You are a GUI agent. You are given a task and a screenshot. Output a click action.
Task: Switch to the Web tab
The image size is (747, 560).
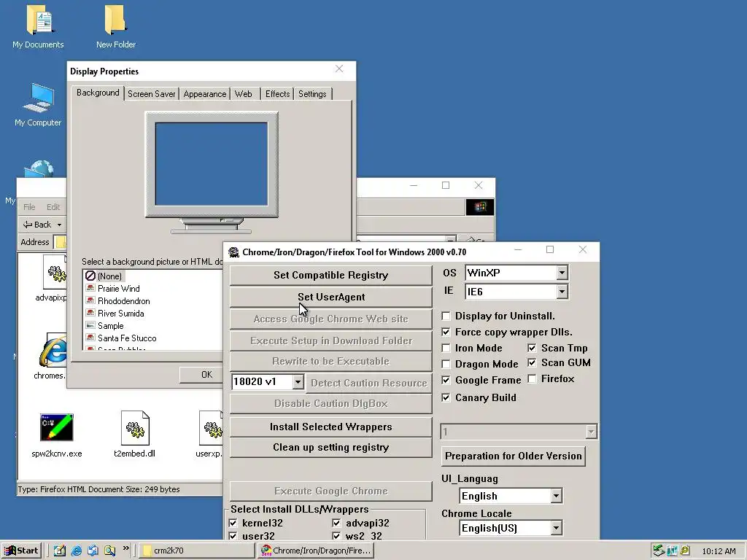[x=244, y=94]
